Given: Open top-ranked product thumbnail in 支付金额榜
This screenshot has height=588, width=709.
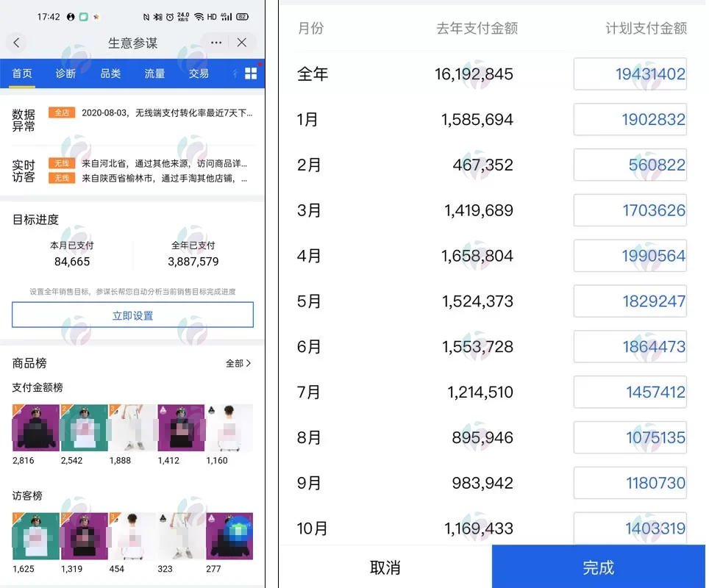Looking at the screenshot, I should (x=35, y=427).
